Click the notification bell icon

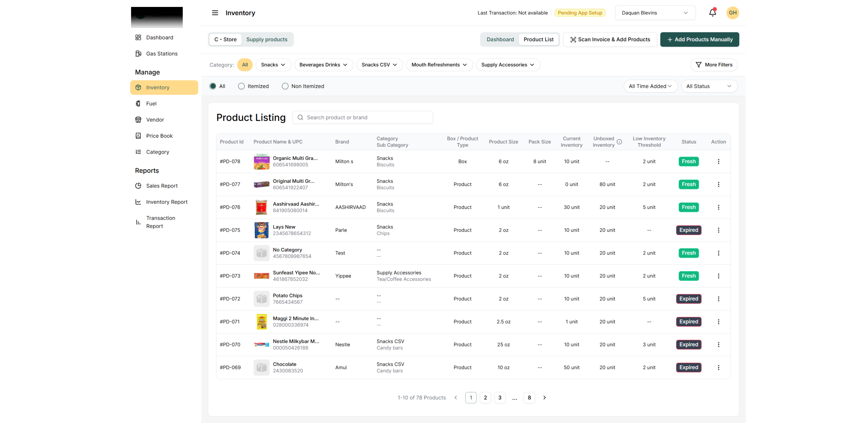click(712, 13)
